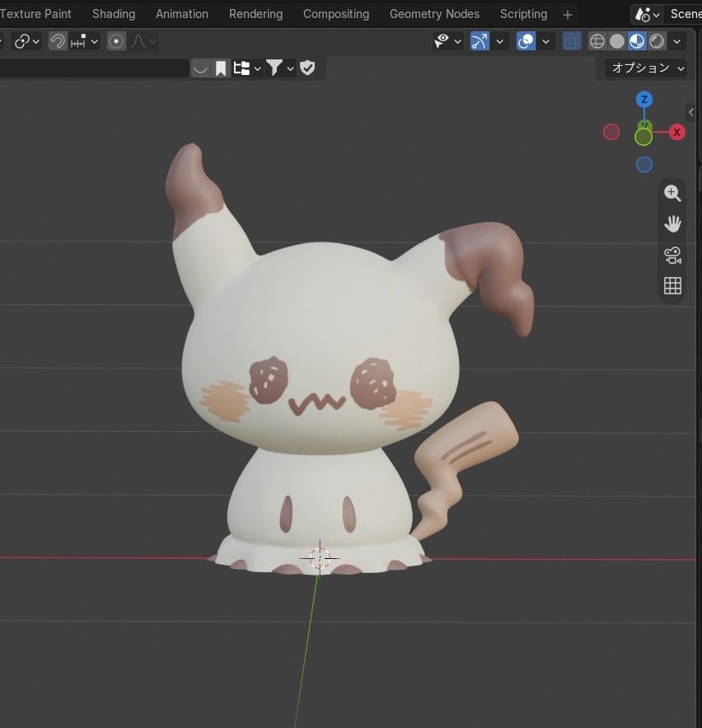Open the funnel filter dropdown
The height and width of the screenshot is (728, 702).
280,68
